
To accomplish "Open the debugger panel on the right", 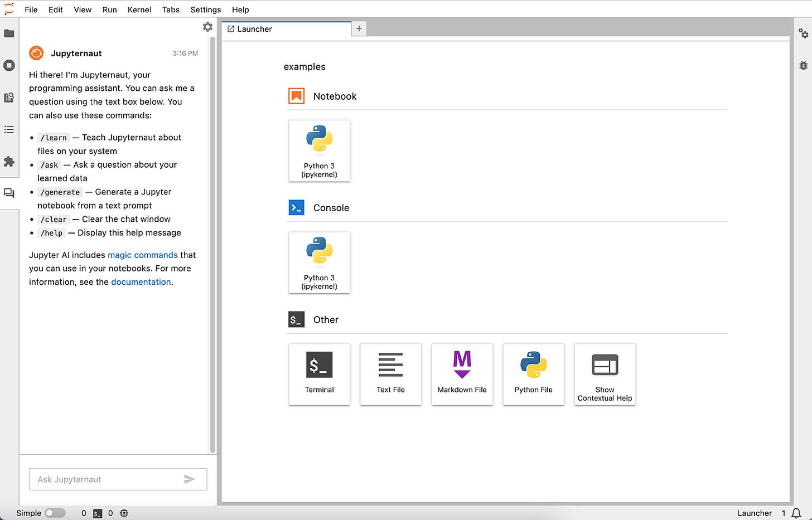I will coord(803,65).
